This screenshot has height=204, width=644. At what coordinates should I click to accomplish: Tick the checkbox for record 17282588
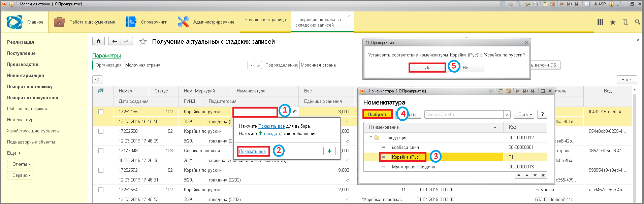pos(101,131)
